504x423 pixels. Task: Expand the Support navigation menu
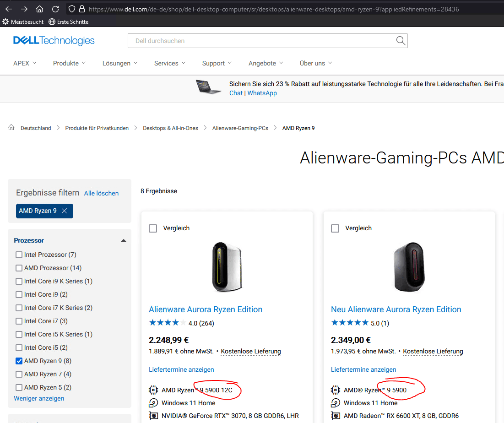(x=217, y=63)
